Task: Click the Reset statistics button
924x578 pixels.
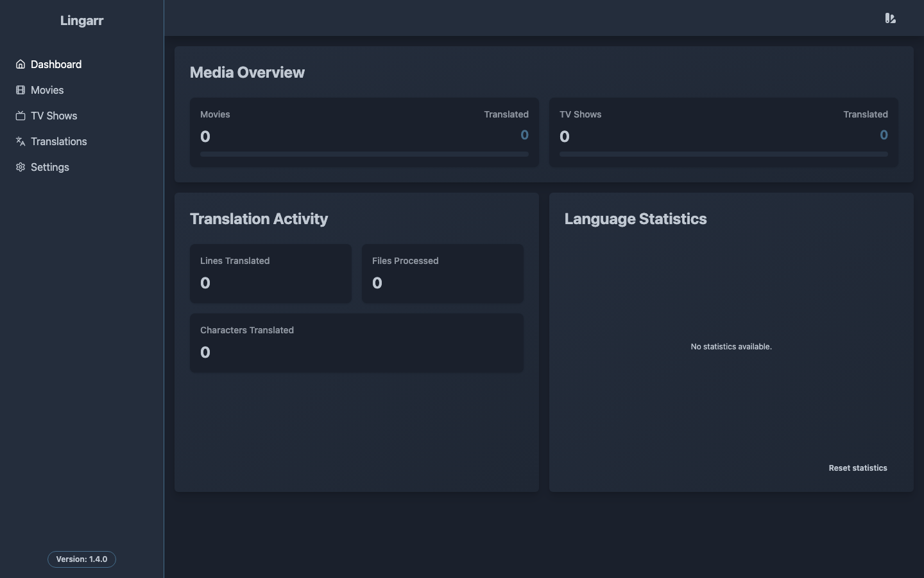Action: click(858, 468)
